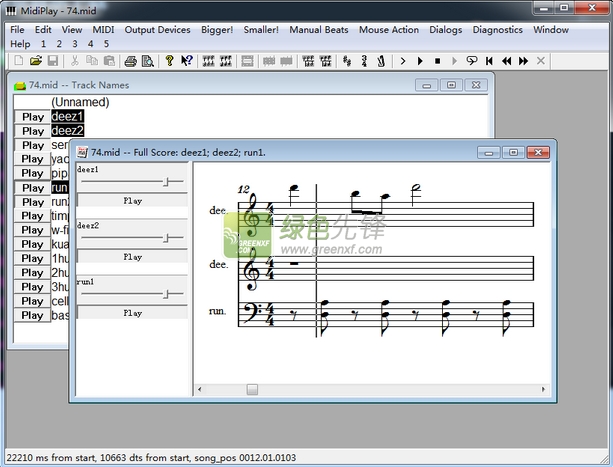Click Play button beside the kua track
This screenshot has height=467, width=613.
click(32, 244)
